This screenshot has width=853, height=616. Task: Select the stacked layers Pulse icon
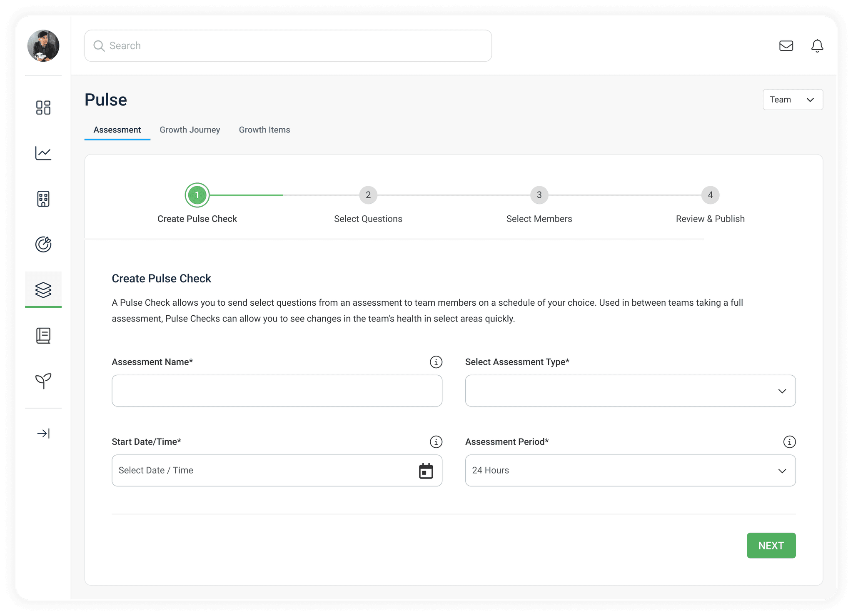[x=43, y=289]
